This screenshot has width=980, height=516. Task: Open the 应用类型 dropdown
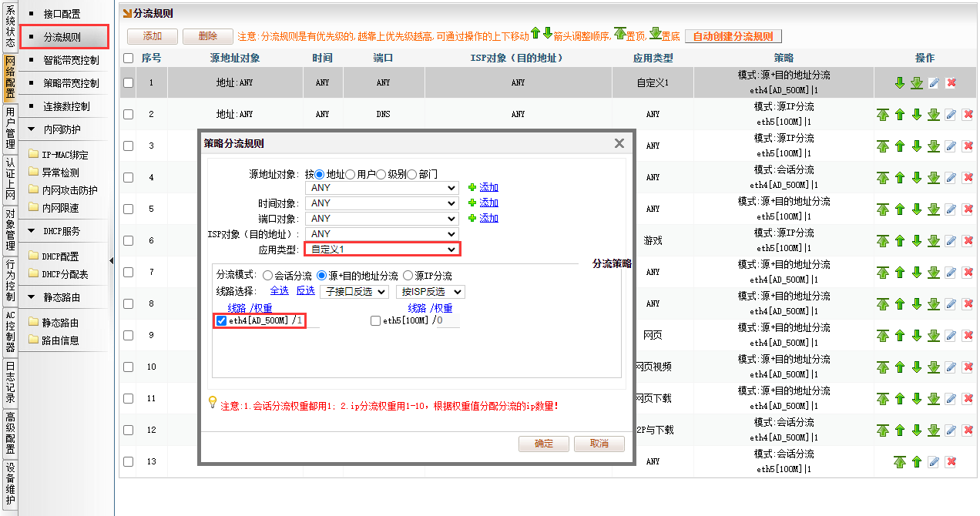[382, 250]
